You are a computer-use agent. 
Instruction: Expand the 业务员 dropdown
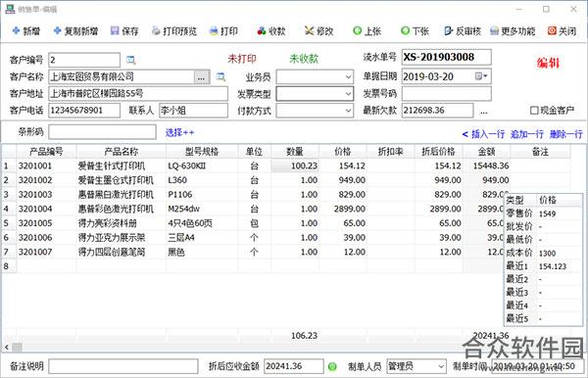(x=348, y=77)
